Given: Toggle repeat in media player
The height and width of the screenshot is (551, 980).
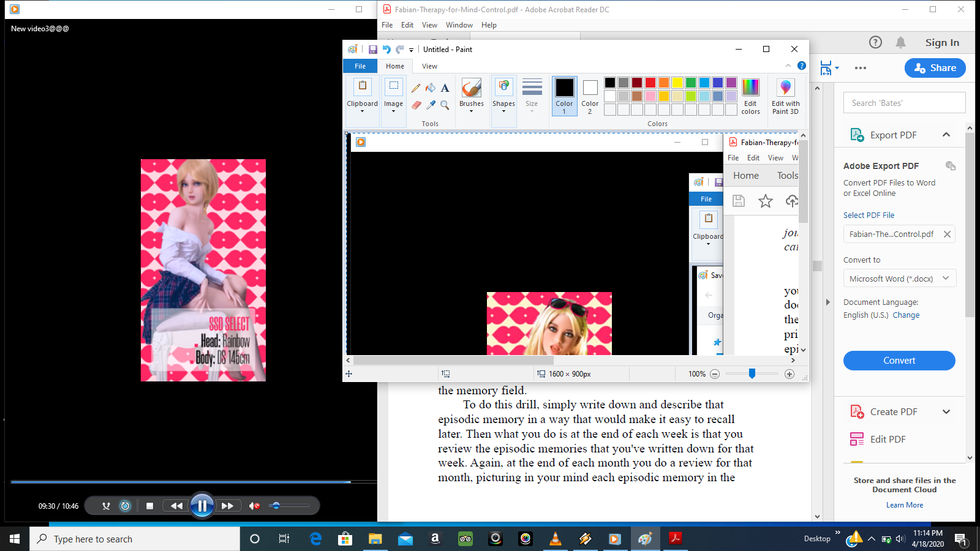Looking at the screenshot, I should (x=125, y=506).
